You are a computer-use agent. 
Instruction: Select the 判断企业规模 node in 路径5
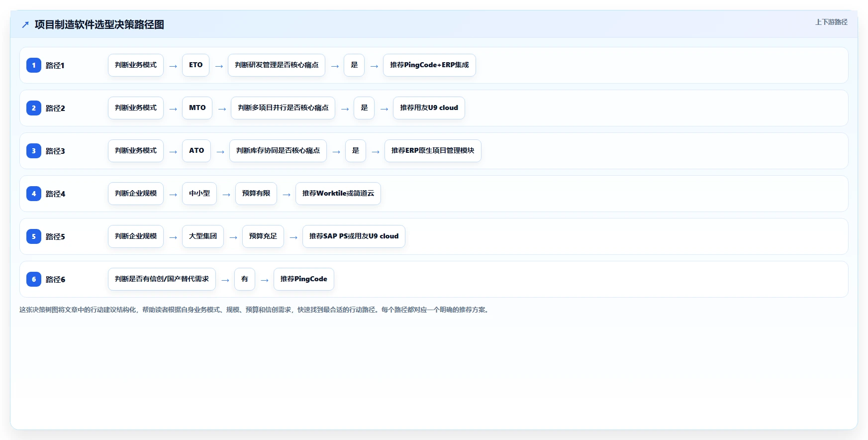pos(136,236)
